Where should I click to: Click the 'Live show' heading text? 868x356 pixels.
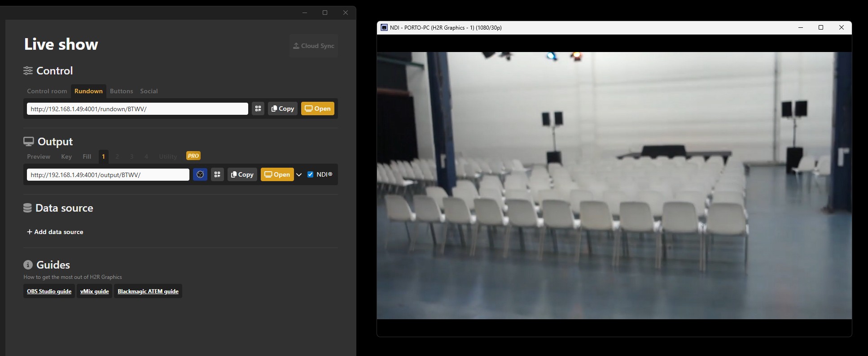[x=61, y=44]
